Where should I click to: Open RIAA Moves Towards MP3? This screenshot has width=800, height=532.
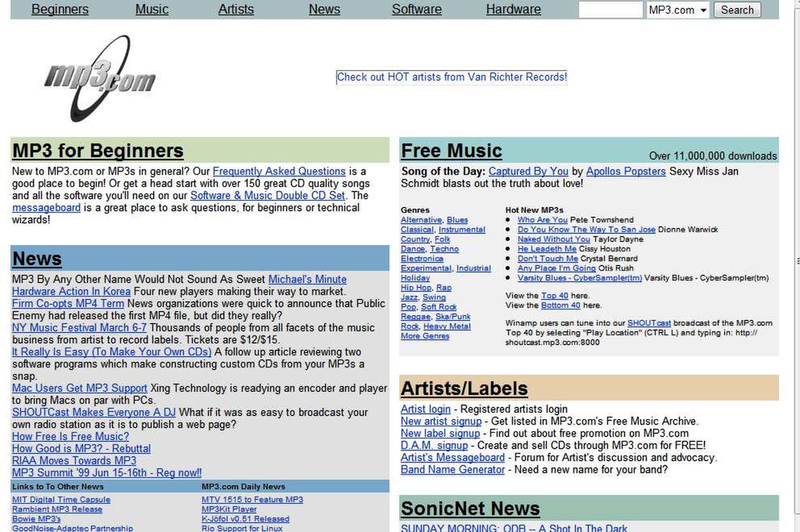click(74, 460)
